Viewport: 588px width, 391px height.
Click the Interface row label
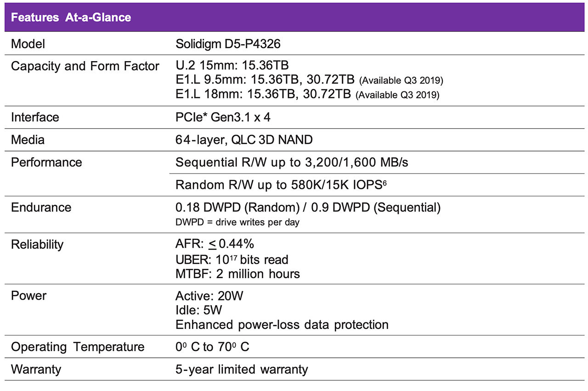click(x=35, y=117)
